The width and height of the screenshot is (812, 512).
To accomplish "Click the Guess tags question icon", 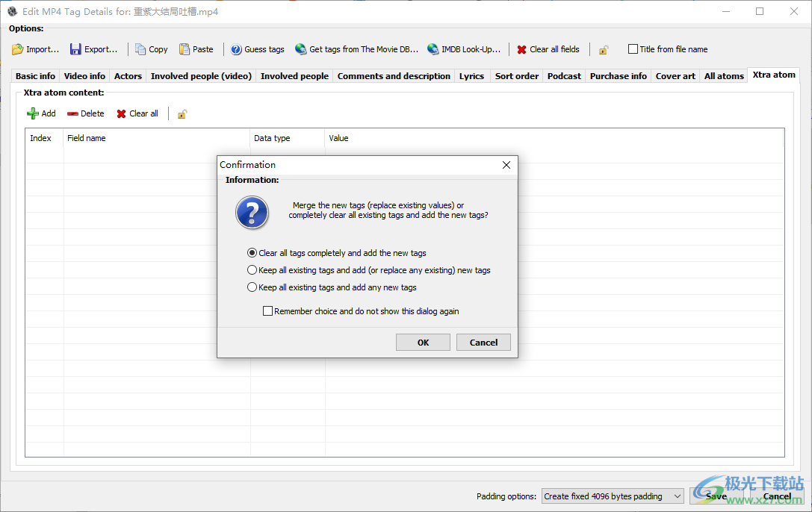I will [x=236, y=49].
